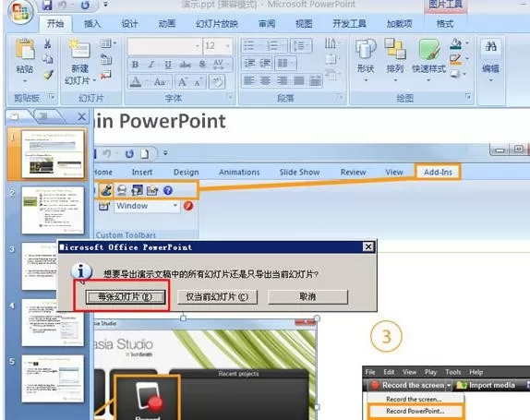Copy selection using copy icon
The height and width of the screenshot is (420, 530).
point(48,59)
